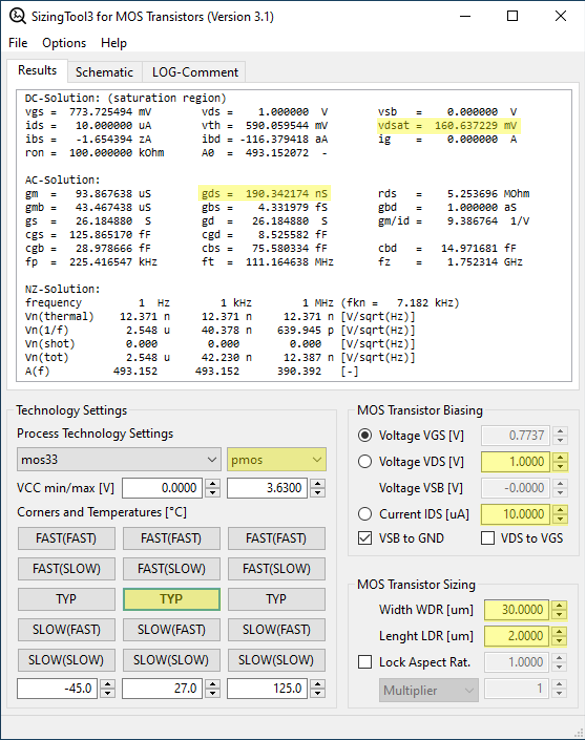
Task: Decrease Current IDS with down arrow
Action: 560,519
